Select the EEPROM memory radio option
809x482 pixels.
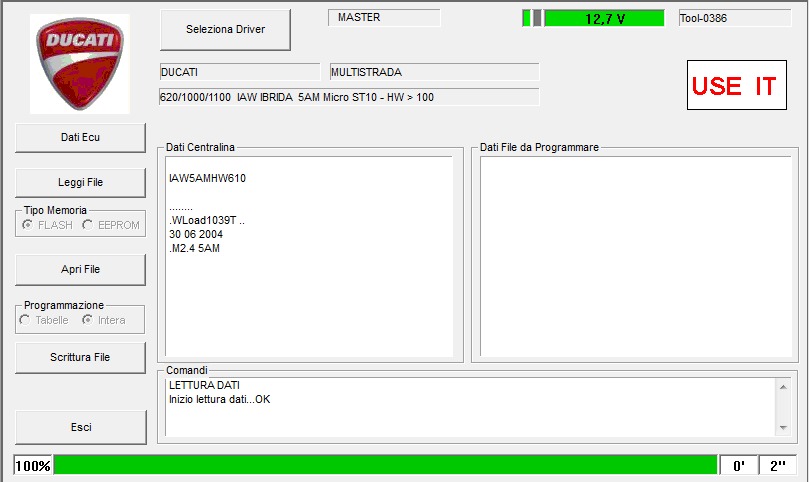[x=88, y=225]
